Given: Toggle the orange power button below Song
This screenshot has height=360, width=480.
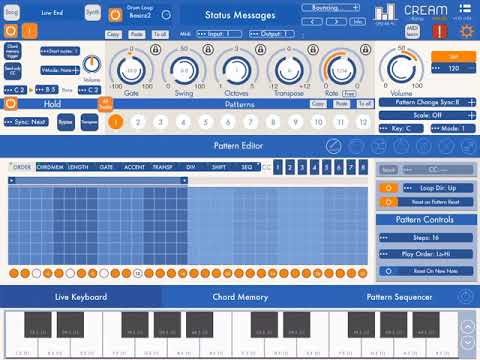Looking at the screenshot, I should point(11,31).
